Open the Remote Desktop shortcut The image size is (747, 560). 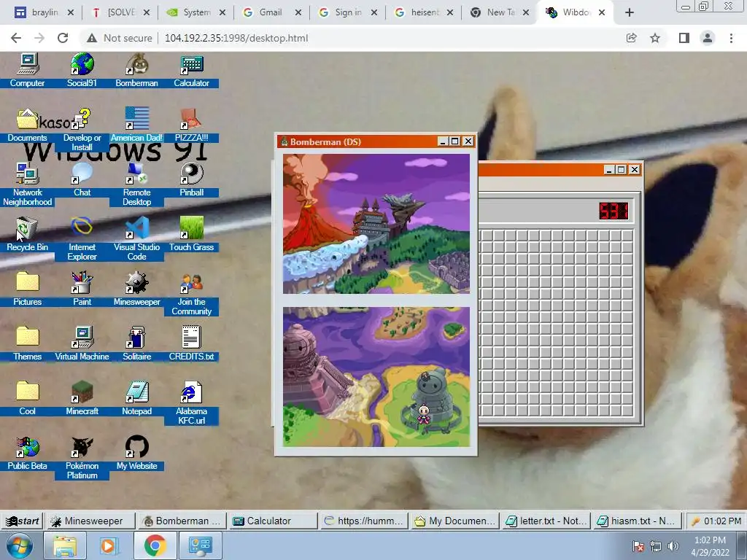pos(136,184)
